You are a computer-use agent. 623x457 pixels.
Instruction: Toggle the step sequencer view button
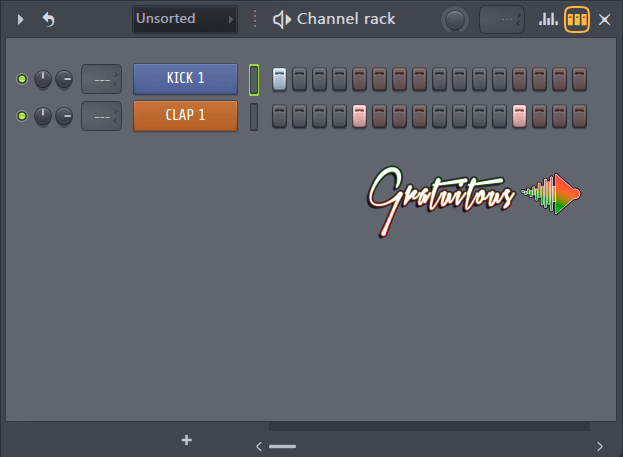tap(577, 19)
